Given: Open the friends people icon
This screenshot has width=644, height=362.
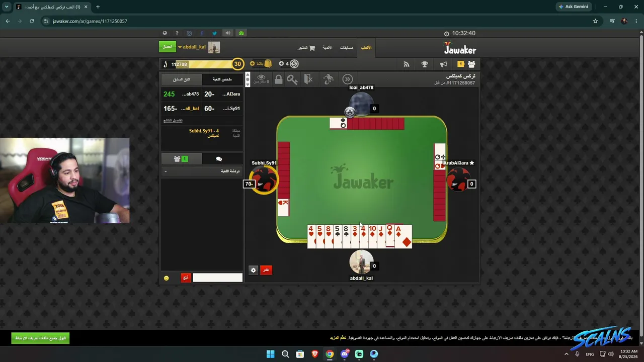Looking at the screenshot, I should coord(471,64).
